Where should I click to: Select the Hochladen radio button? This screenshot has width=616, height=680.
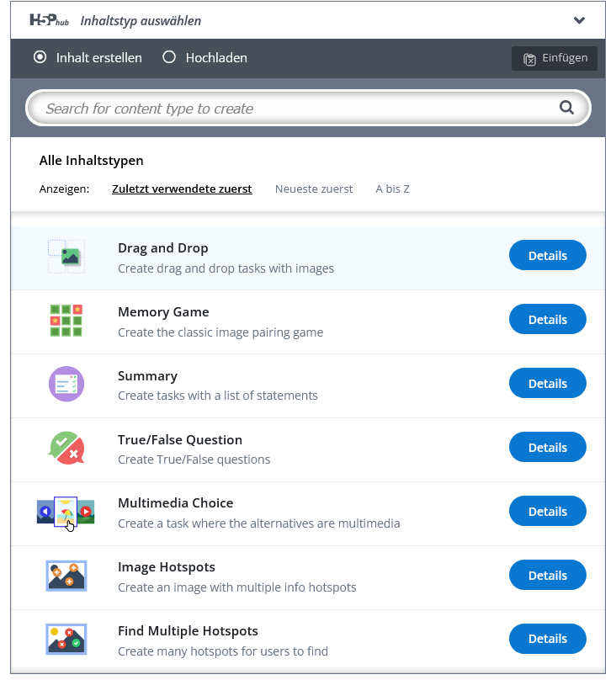pos(169,58)
